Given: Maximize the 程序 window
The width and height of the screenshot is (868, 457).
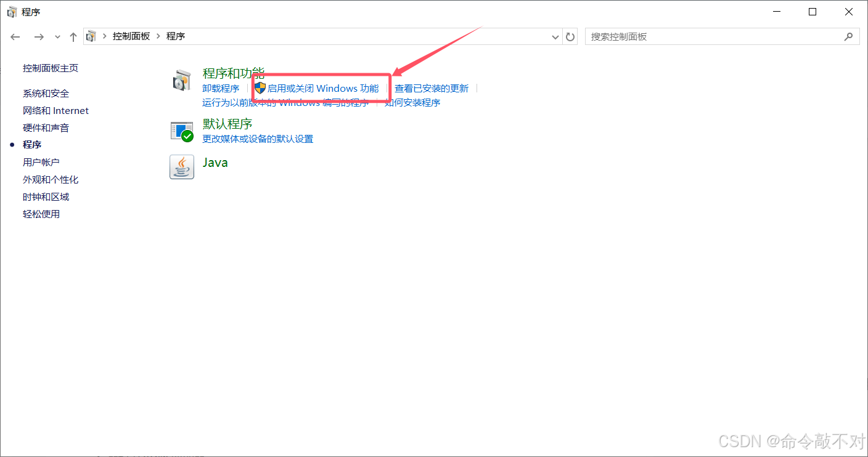Looking at the screenshot, I should [x=813, y=12].
